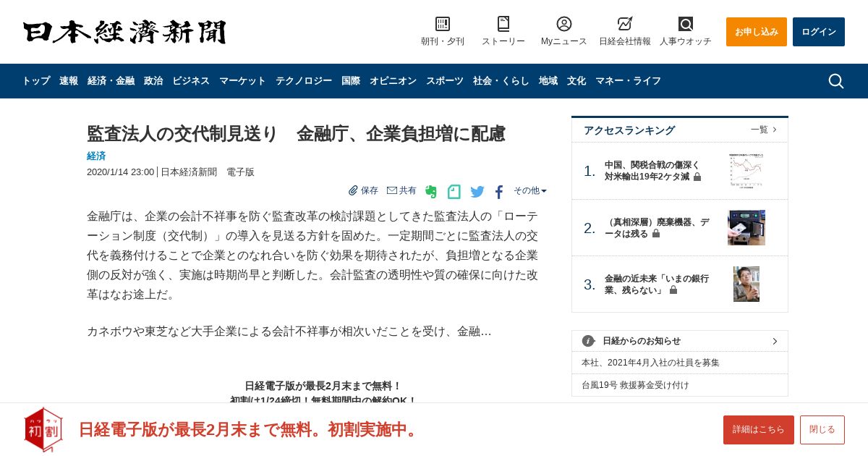Open the 人事ウオッチ icon
Screen dimensions: 868x456
686,24
